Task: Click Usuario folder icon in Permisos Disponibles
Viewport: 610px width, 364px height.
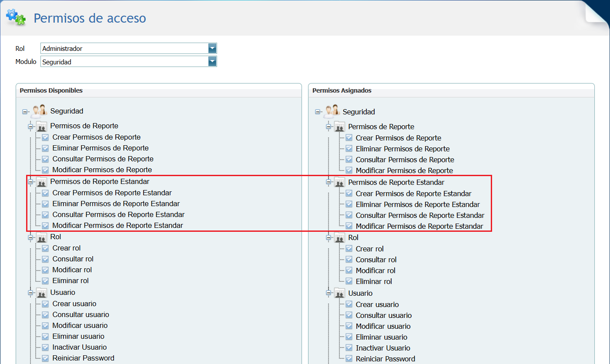Action: coord(42,293)
